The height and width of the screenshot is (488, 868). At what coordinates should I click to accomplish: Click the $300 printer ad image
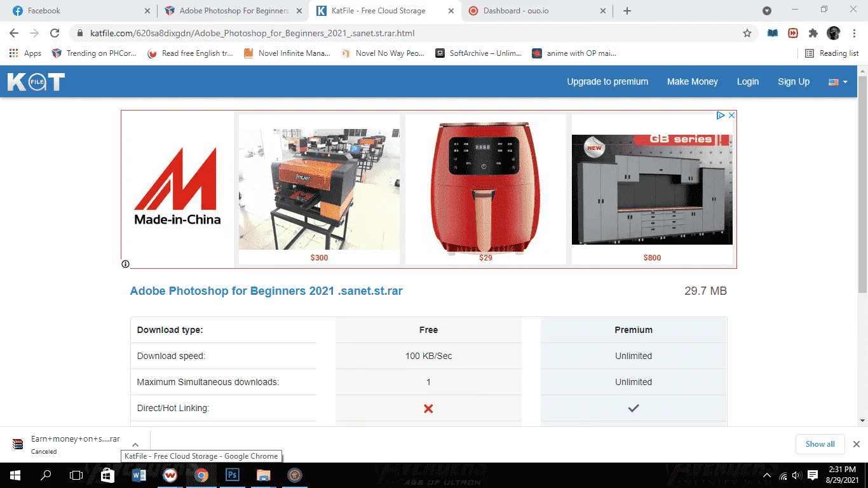(319, 189)
